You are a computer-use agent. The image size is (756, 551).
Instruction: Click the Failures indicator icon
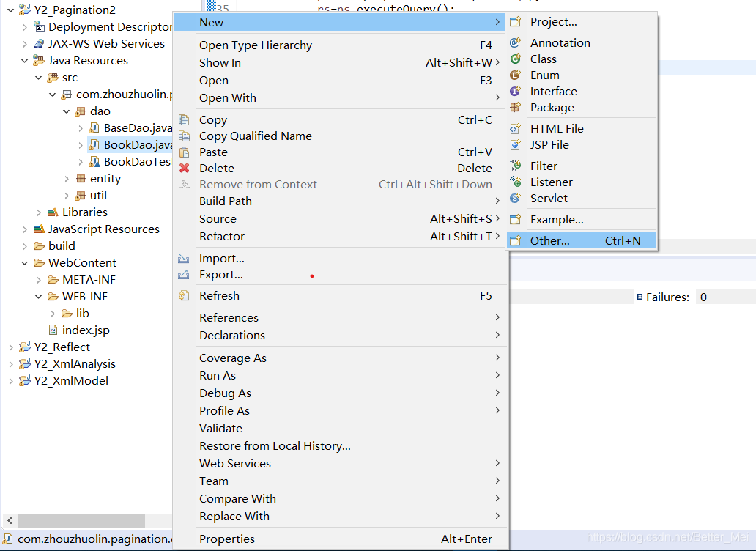tap(640, 297)
